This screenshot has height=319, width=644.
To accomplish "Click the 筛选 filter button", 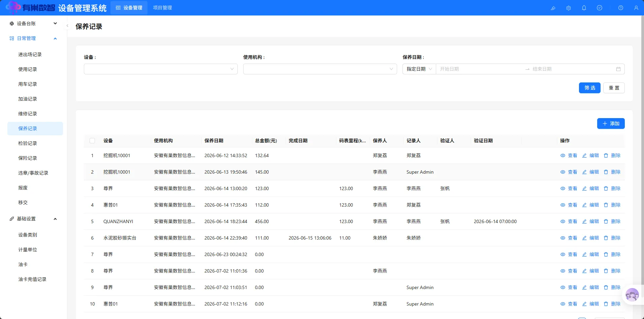I will 590,88.
